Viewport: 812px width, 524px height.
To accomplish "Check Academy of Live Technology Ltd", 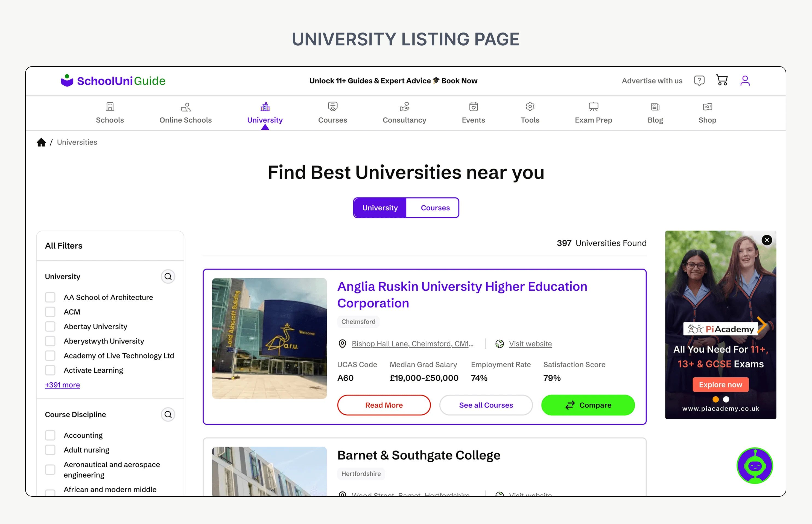I will [x=50, y=356].
